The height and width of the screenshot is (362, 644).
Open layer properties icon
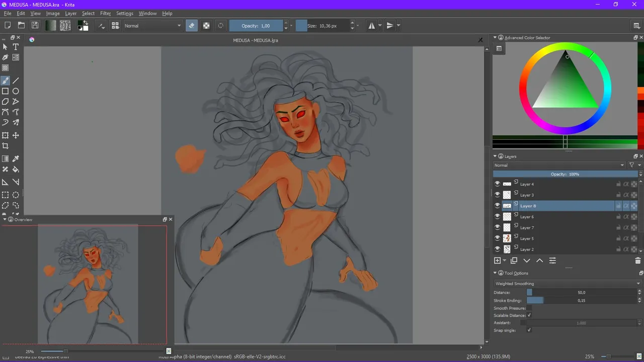point(552,260)
